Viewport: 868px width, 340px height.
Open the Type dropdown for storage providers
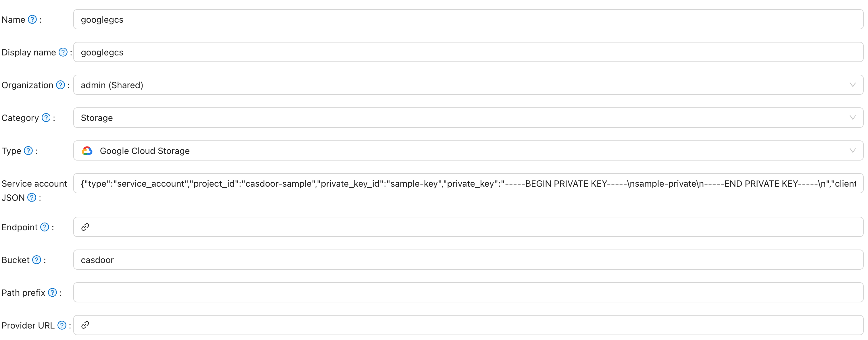pos(853,151)
